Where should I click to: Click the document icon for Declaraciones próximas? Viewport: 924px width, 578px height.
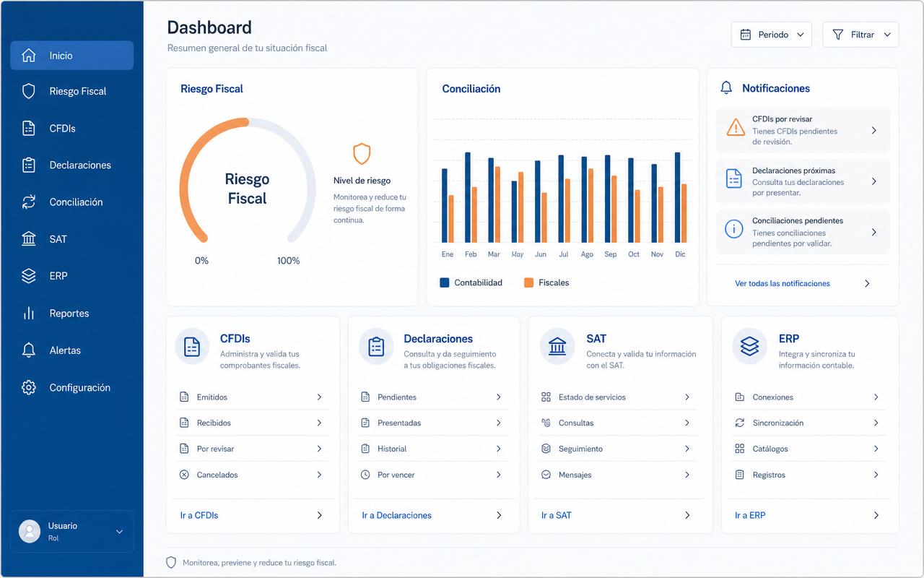coord(734,178)
